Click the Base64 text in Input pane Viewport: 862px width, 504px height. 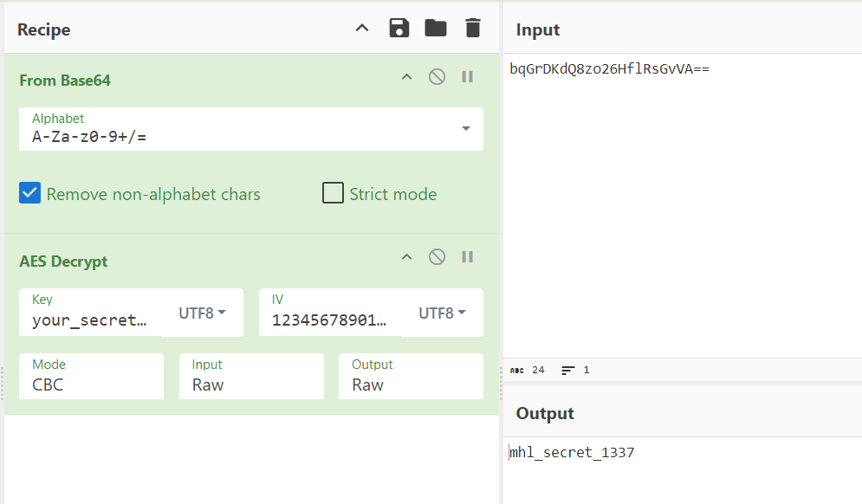click(x=609, y=69)
